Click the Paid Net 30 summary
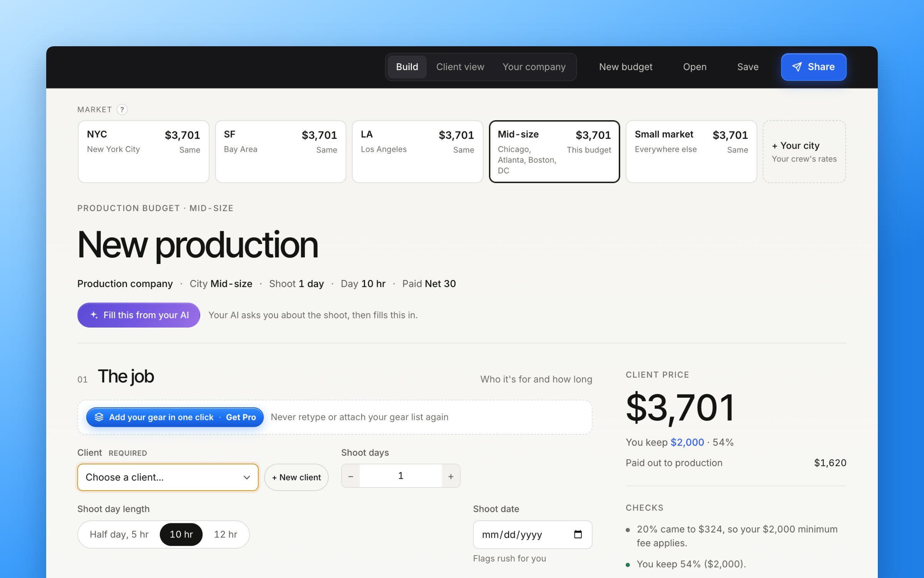The width and height of the screenshot is (924, 578). tap(429, 284)
